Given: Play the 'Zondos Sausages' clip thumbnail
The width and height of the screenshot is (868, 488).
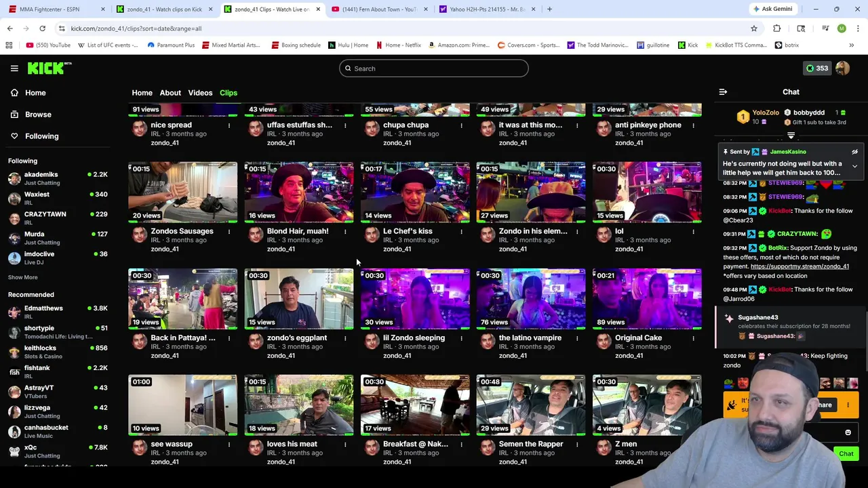Looking at the screenshot, I should click(x=183, y=192).
